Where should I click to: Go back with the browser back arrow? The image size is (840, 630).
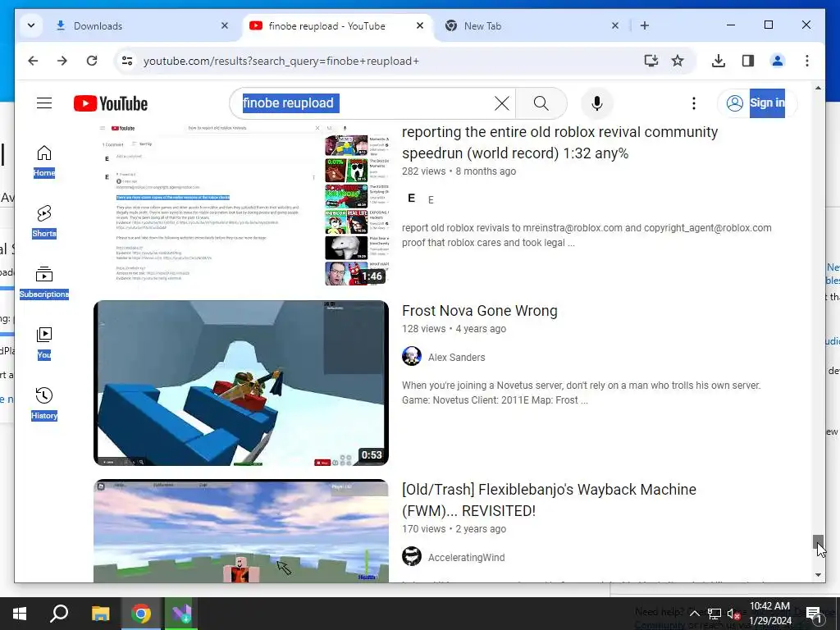(33, 61)
